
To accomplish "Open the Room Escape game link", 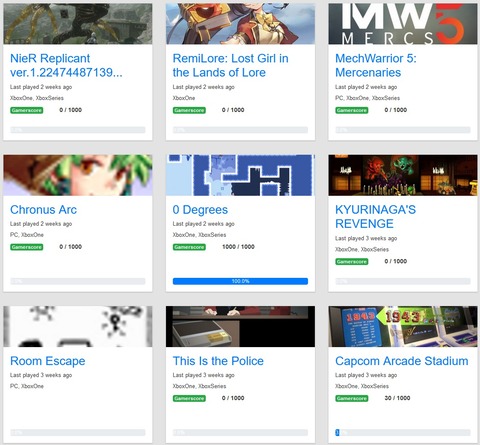I will [48, 361].
